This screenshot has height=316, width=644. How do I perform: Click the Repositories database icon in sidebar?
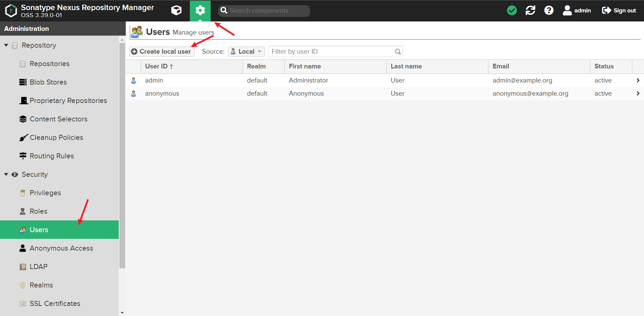coord(23,64)
